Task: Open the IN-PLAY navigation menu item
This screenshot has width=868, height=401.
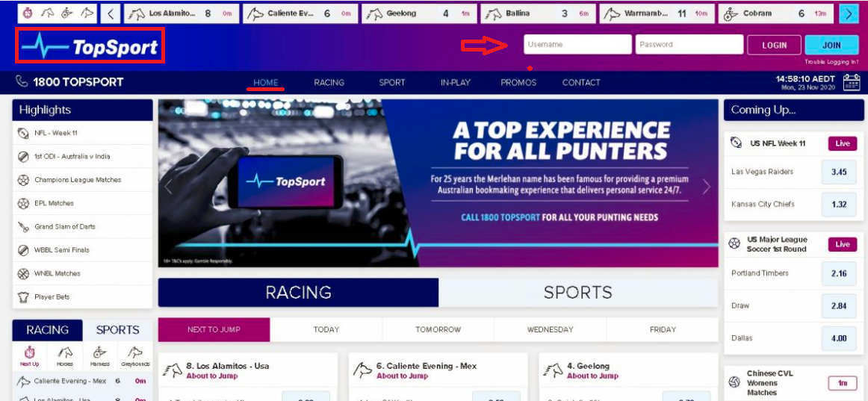Action: point(455,82)
